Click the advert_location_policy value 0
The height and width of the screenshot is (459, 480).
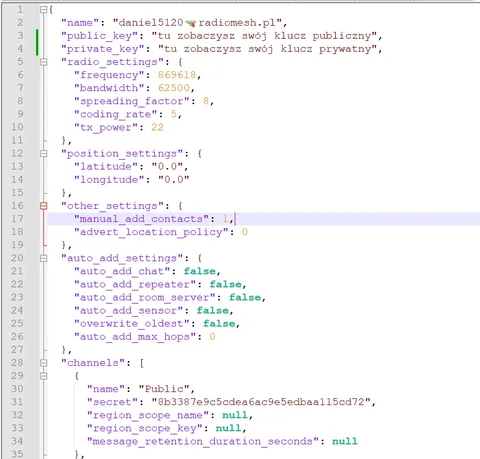coord(245,232)
